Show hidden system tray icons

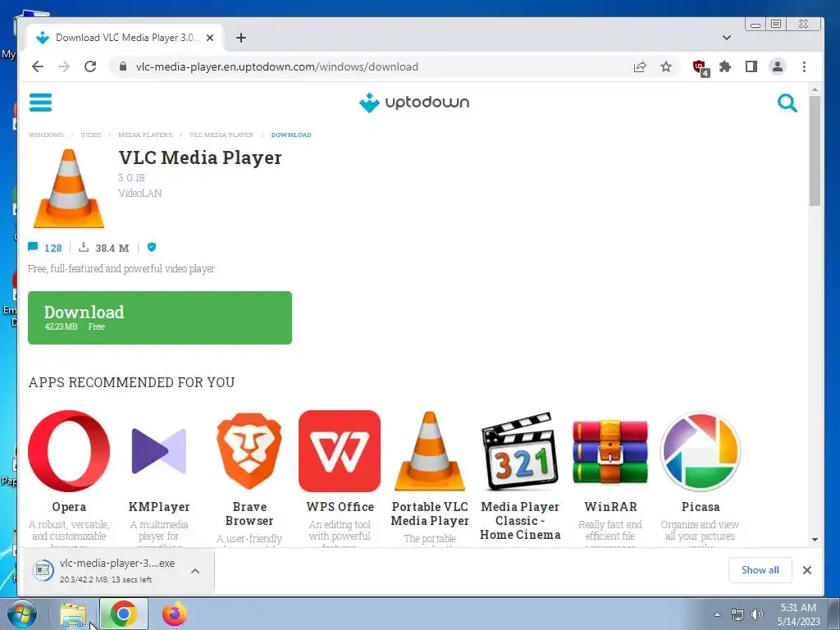click(x=717, y=614)
